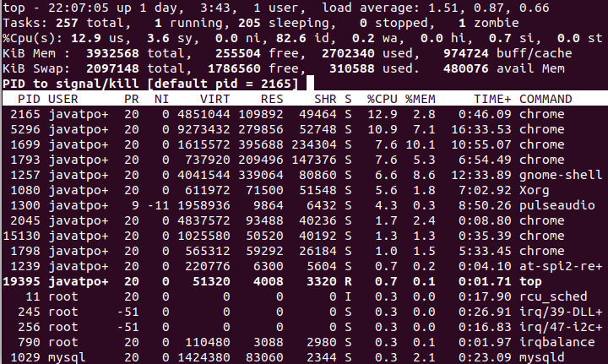Click the irq/47-i2c+ command name
Image resolution: width=608 pixels, height=364 pixels.
561,327
